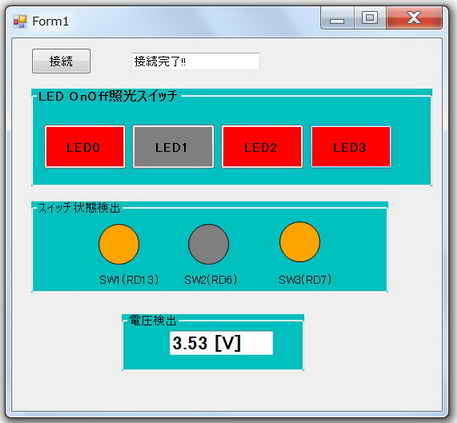Click the SW2(RD6) label
Image resolution: width=457 pixels, height=423 pixels.
click(x=211, y=280)
